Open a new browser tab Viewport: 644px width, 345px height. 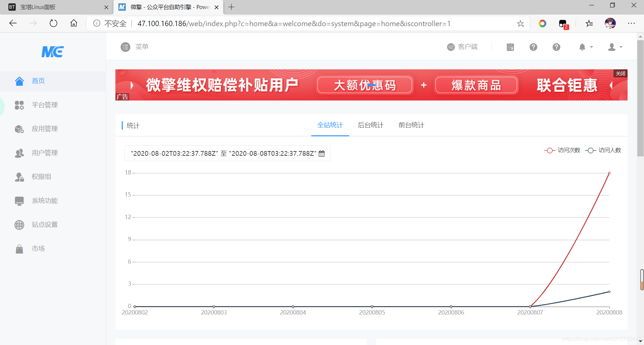231,7
